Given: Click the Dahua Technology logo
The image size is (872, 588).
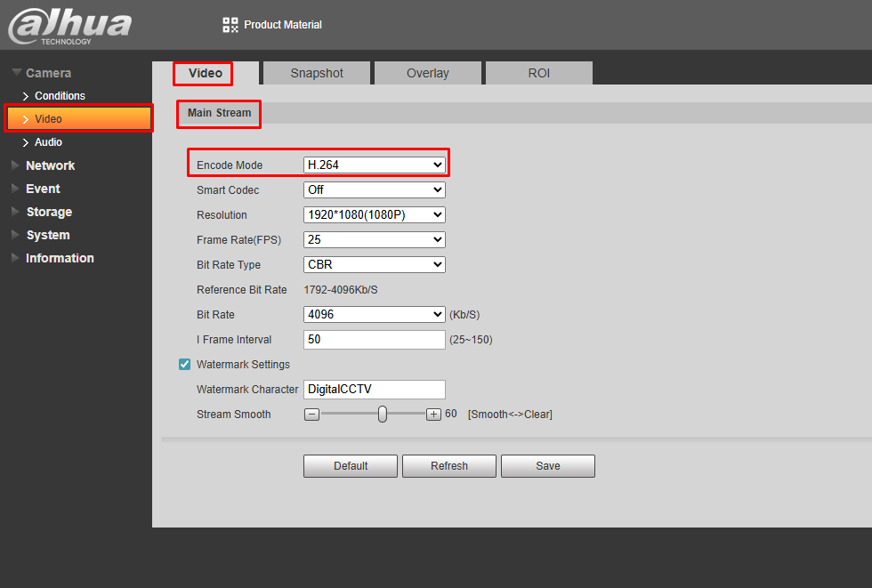Looking at the screenshot, I should tap(69, 26).
